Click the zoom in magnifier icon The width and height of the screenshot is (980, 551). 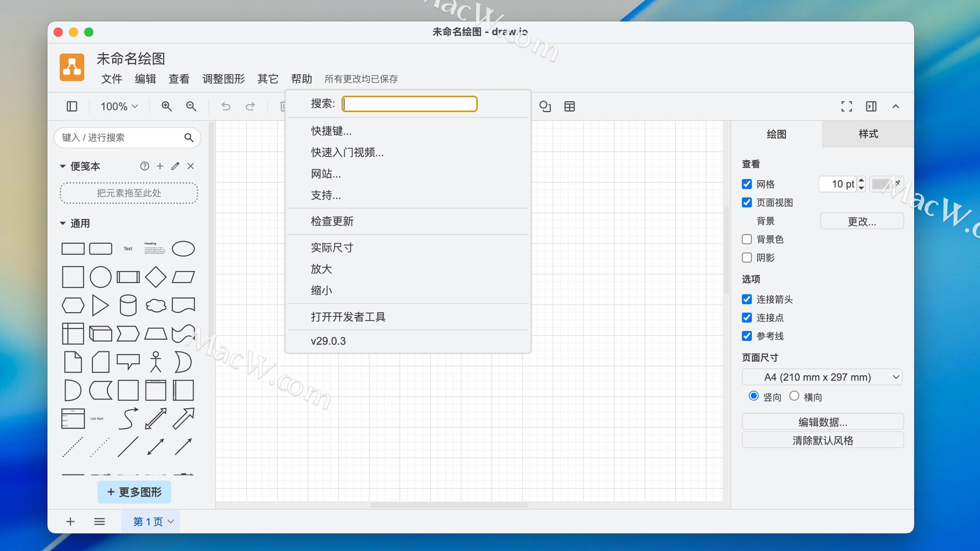click(166, 106)
